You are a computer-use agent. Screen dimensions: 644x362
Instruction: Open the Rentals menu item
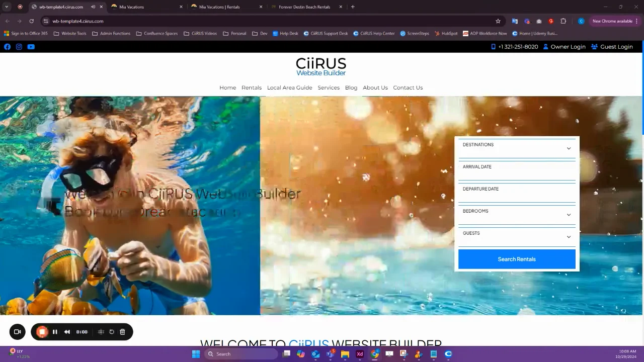tap(252, 87)
